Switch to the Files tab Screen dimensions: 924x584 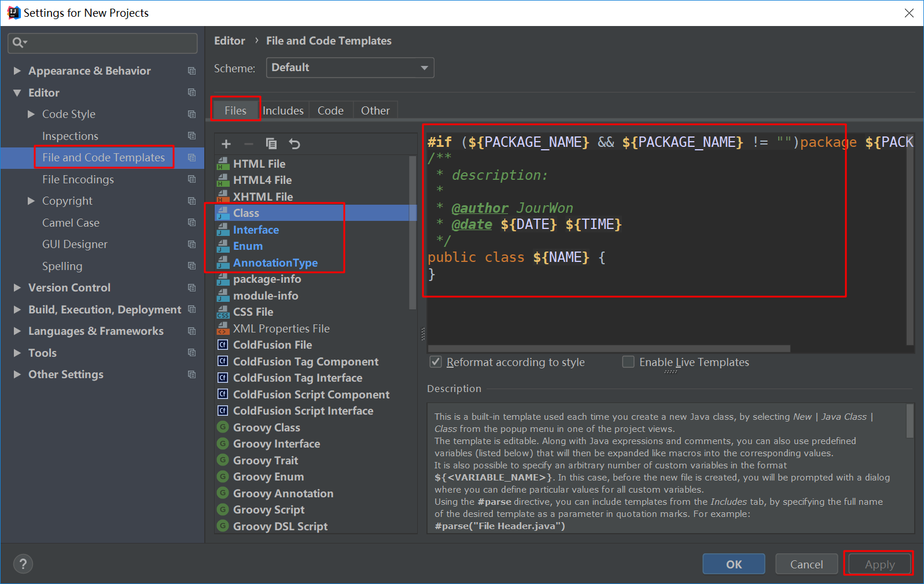pos(235,110)
